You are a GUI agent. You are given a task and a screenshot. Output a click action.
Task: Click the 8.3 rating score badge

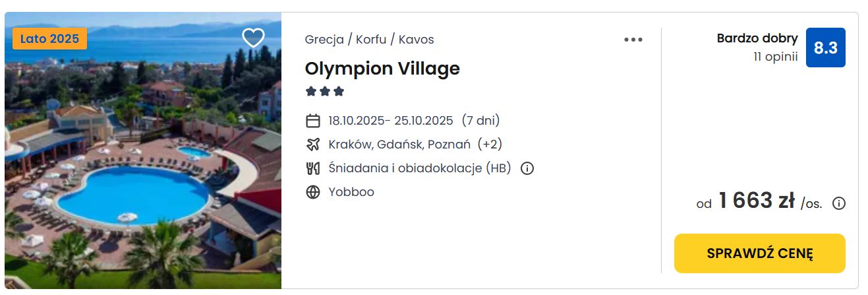tap(826, 48)
